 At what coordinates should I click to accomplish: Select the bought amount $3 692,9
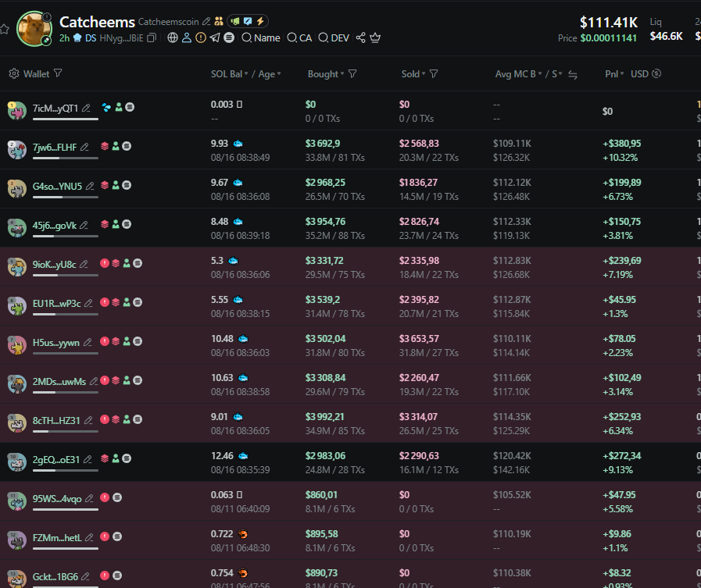pos(323,144)
